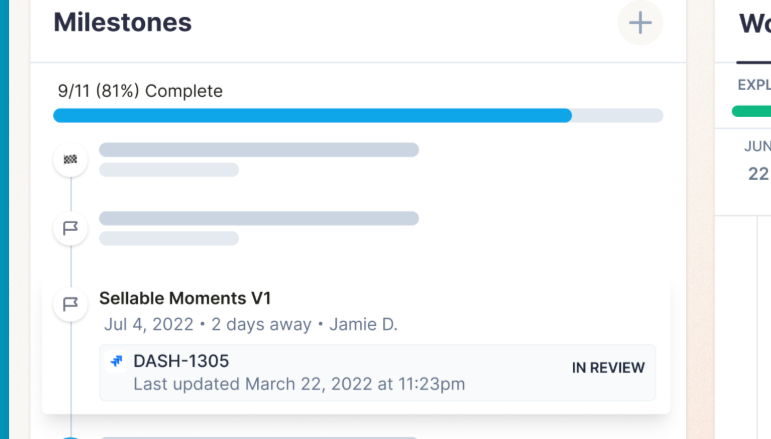Click the IN REVIEW status badge

(x=608, y=367)
